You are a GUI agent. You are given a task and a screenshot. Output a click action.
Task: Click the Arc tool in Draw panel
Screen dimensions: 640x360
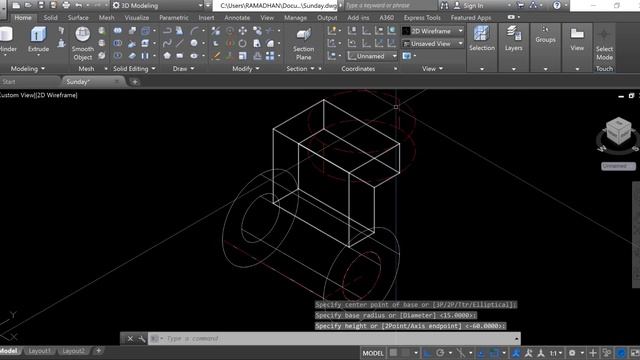tap(194, 31)
